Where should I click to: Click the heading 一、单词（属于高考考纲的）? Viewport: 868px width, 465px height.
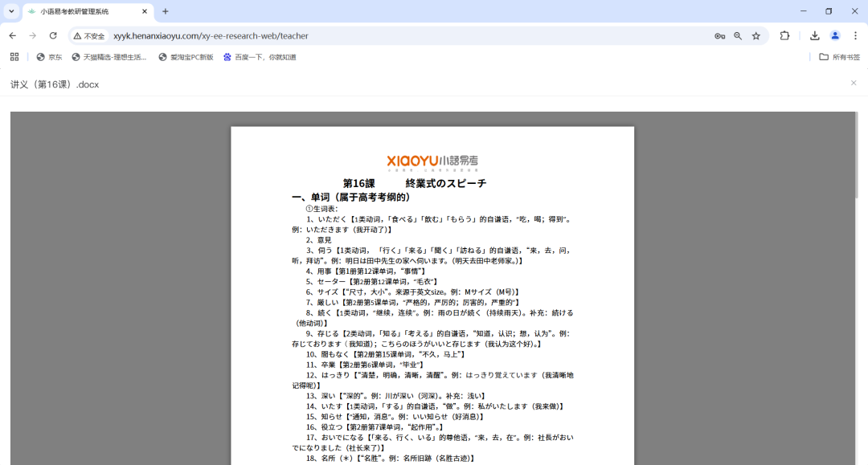[351, 198]
